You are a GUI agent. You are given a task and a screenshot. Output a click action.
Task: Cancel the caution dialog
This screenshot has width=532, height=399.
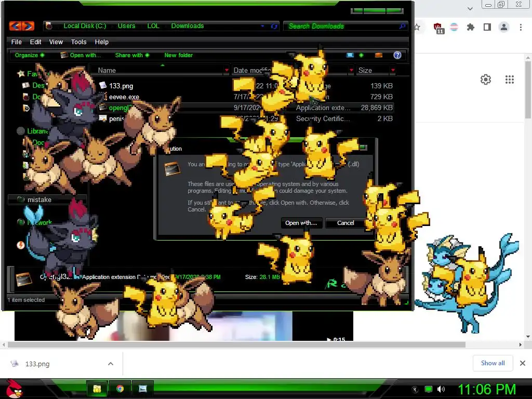345,223
